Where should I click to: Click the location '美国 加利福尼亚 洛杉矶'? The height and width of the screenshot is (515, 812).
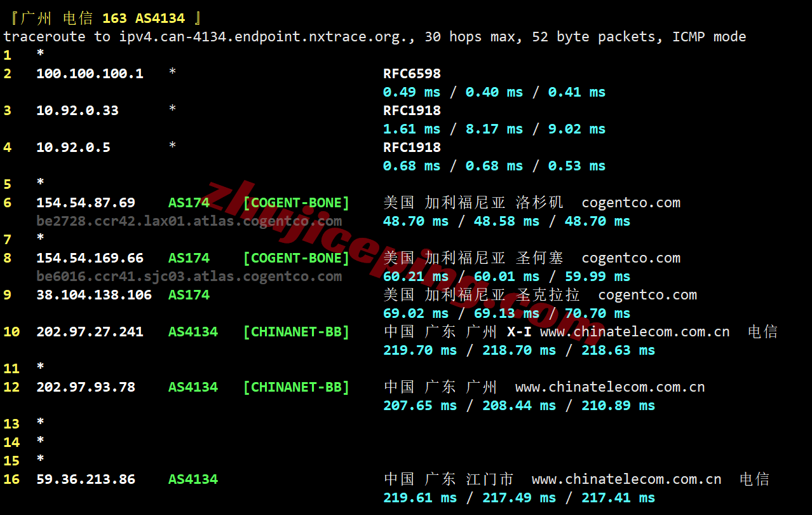pyautogui.click(x=473, y=203)
